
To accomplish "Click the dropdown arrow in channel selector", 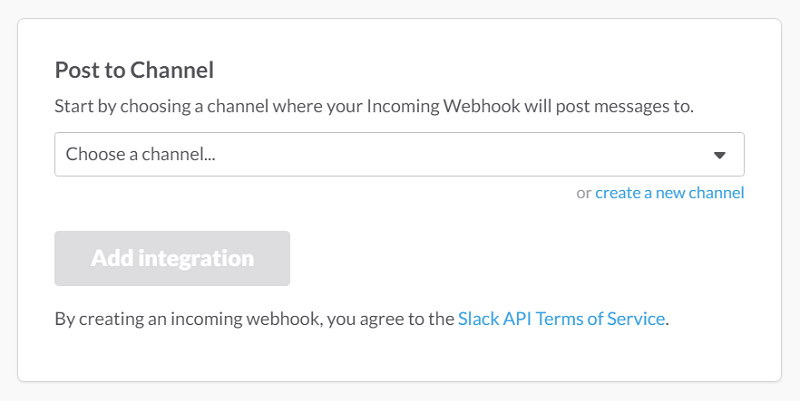I will coord(719,155).
